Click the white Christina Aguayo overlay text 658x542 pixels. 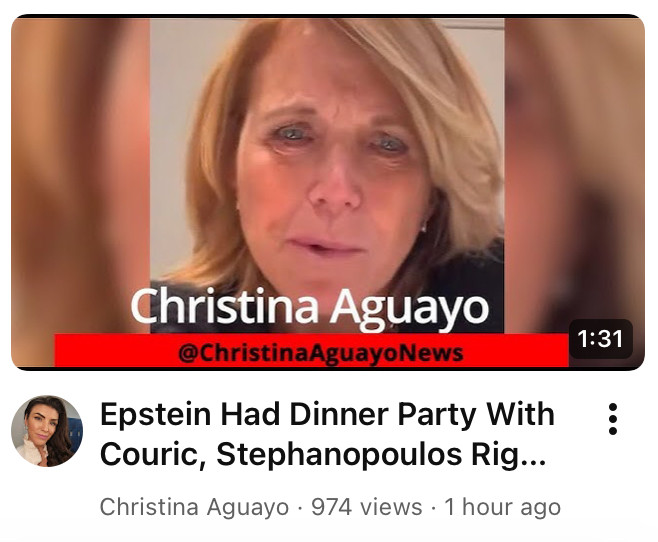pos(310,308)
